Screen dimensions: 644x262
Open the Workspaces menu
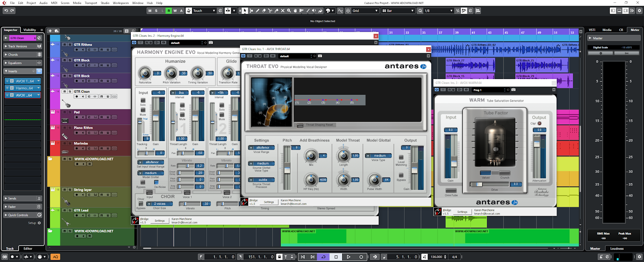121,3
